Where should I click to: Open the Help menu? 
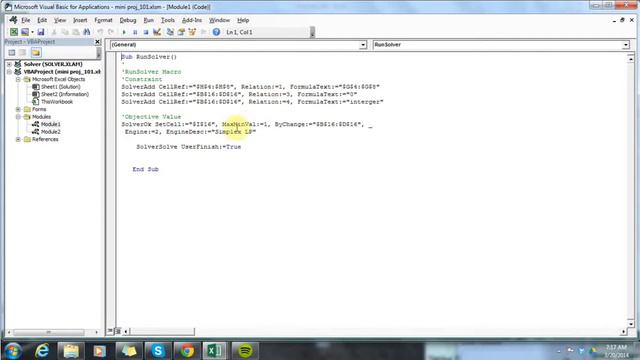(243, 20)
